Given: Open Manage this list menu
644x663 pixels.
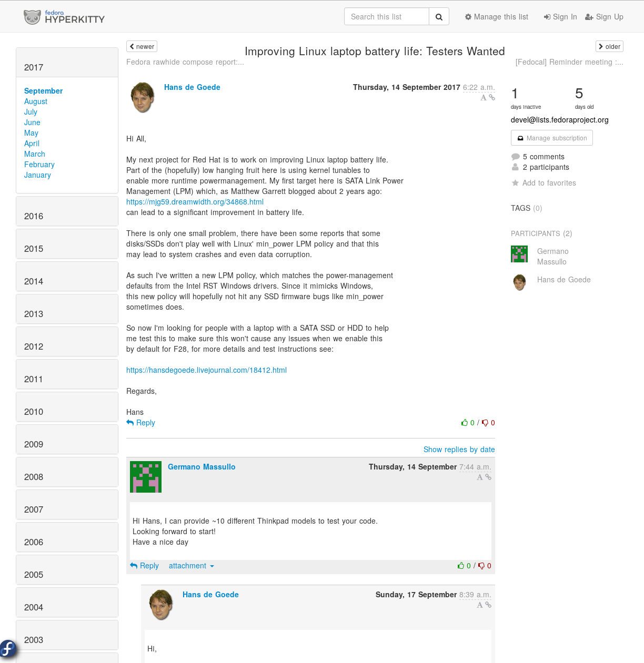Looking at the screenshot, I should [x=496, y=17].
